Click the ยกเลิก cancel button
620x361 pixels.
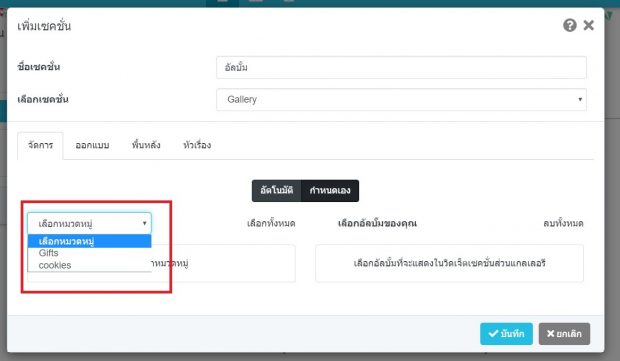564,334
